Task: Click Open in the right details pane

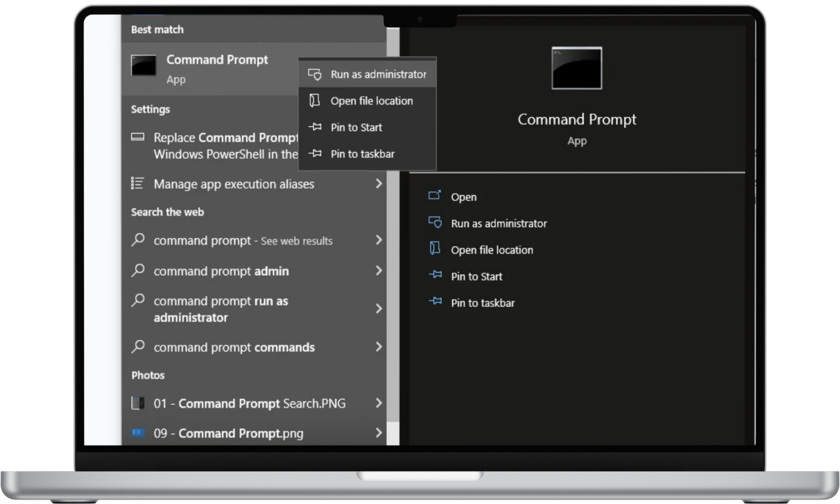Action: coord(463,197)
